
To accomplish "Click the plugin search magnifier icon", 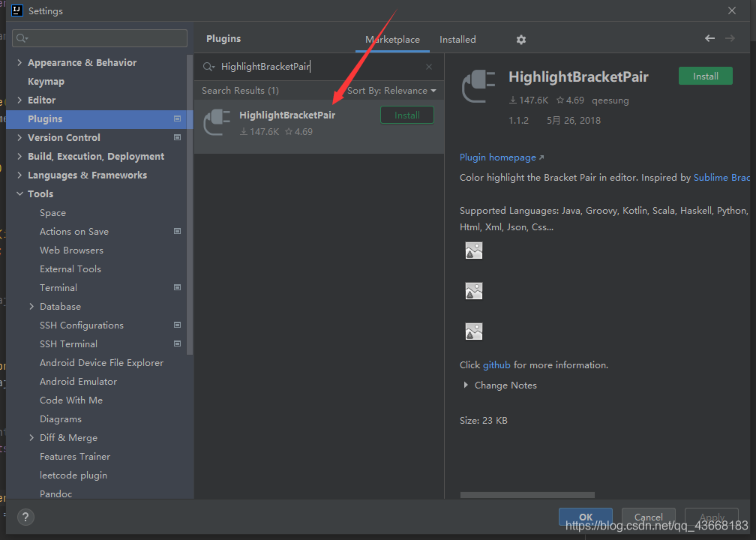I will [208, 67].
